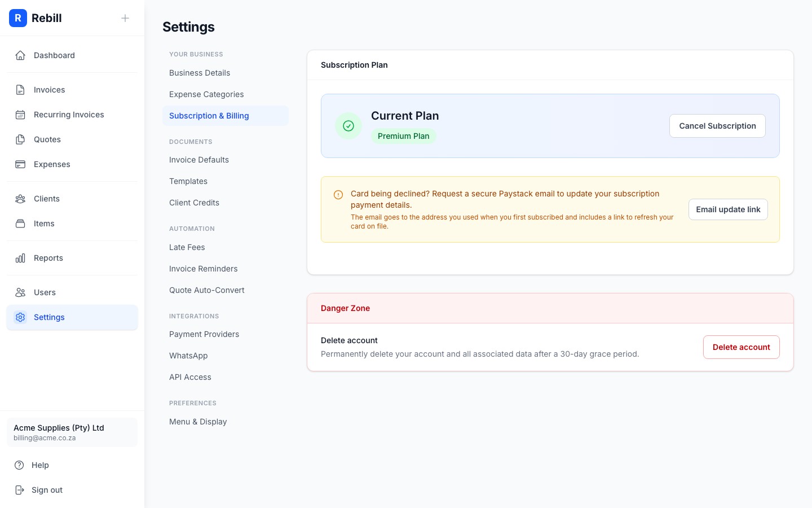Click the Sign out arrow icon

pos(20,490)
